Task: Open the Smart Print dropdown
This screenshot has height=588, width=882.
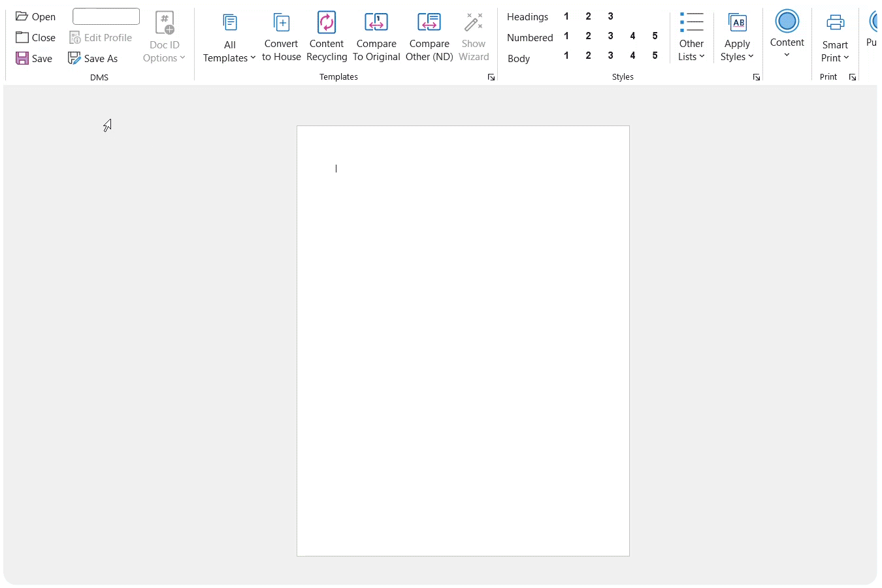Action: coord(835,37)
